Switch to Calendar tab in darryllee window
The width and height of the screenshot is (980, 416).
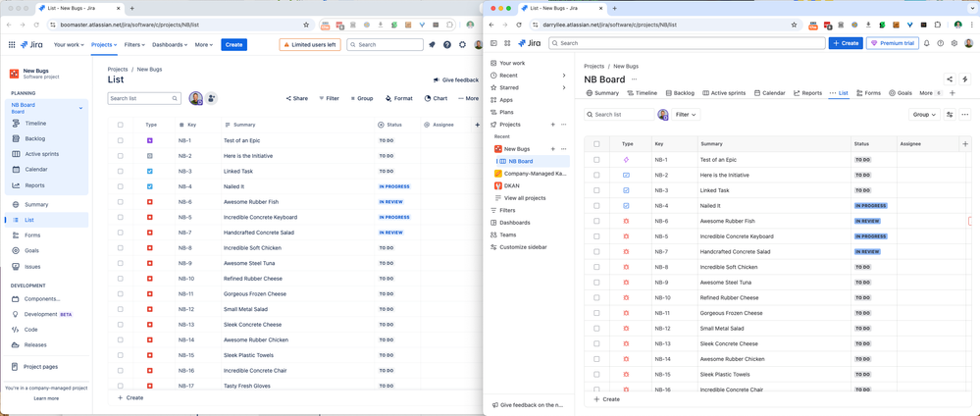click(x=769, y=93)
